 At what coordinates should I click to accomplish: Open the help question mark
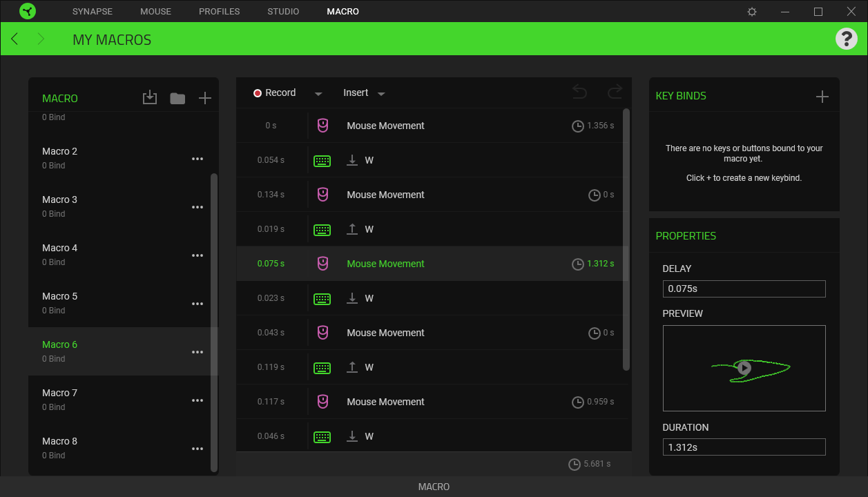(846, 39)
